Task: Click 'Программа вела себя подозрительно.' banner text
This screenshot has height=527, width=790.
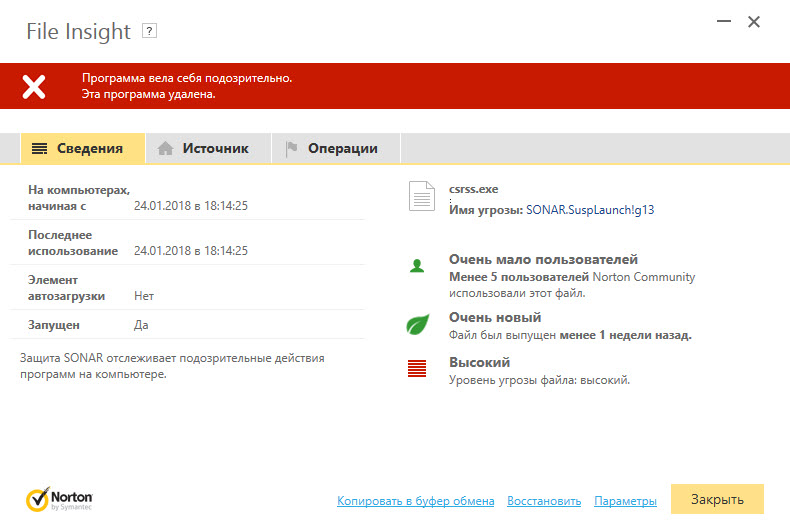Action: tap(187, 78)
